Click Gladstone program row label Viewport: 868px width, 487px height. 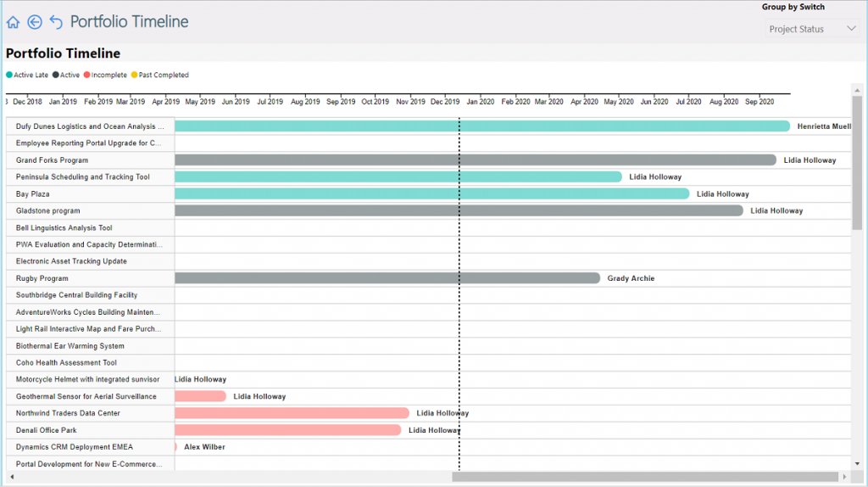click(48, 210)
